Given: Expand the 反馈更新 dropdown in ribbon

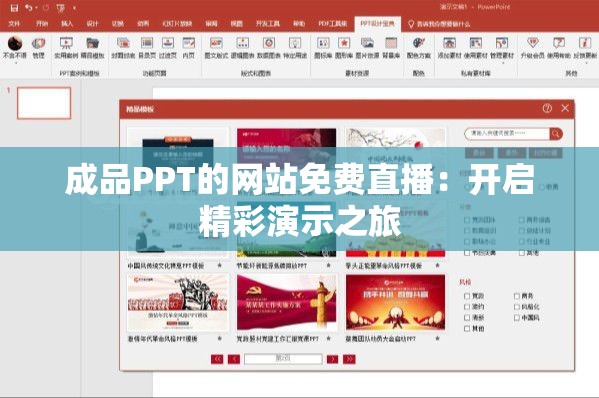Looking at the screenshot, I should (x=585, y=63).
